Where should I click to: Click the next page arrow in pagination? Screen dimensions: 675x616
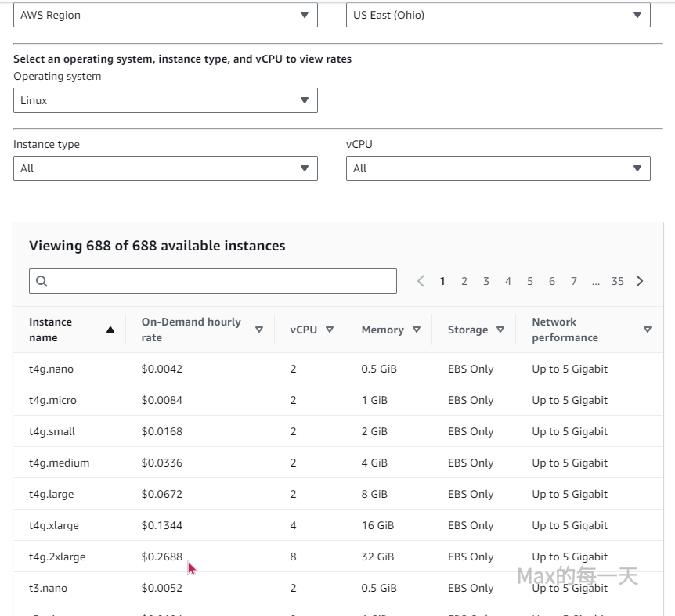(x=640, y=281)
